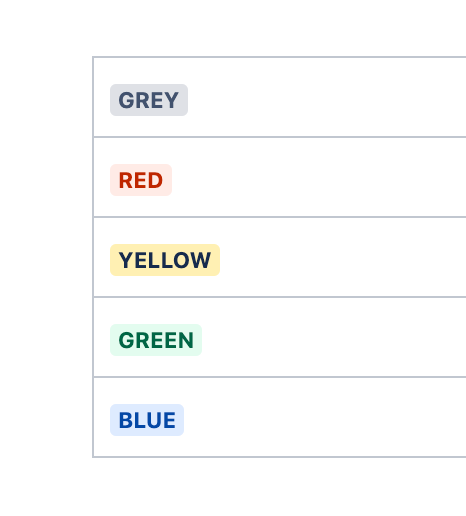Viewport: 466px width, 516px height.
Task: Click the divider between GREY and RED rows
Action: coord(279,137)
